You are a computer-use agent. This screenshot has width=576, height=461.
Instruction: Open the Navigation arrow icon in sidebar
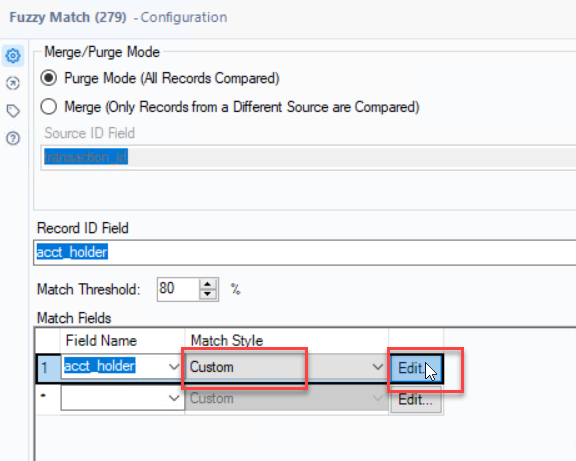(x=13, y=83)
